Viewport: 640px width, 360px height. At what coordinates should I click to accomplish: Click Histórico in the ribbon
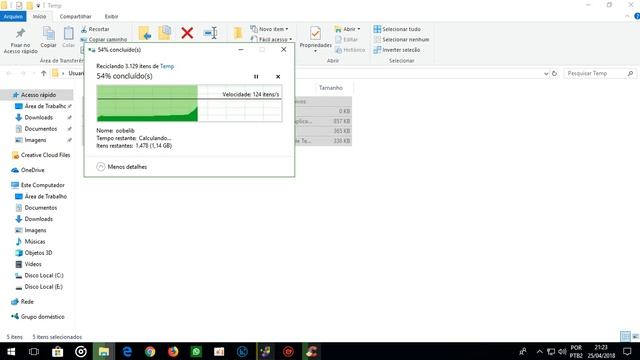[350, 50]
